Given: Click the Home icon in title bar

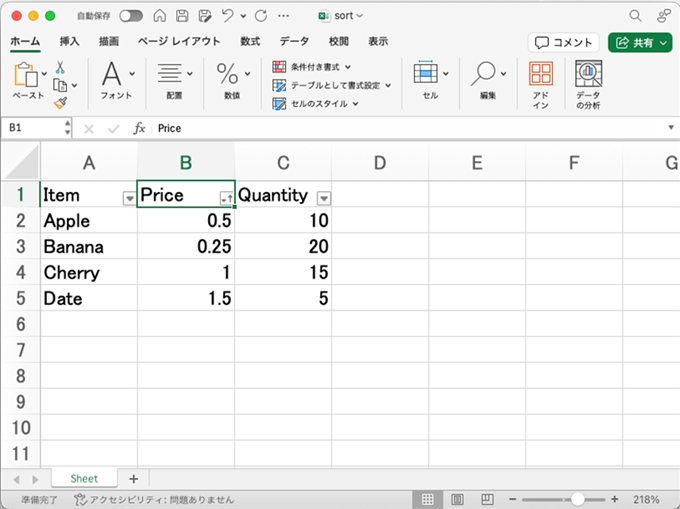Looking at the screenshot, I should [x=161, y=16].
